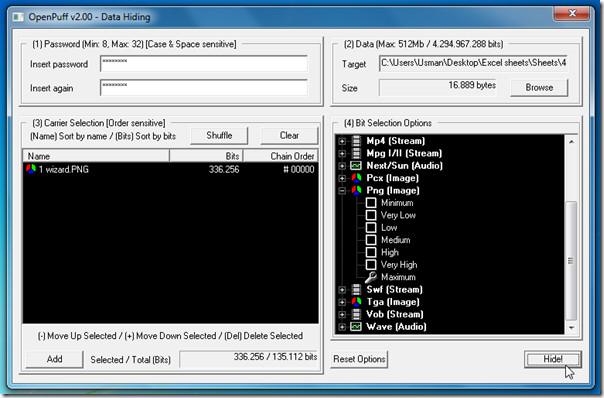Click the Target file path field
Viewport: 604px width, 398px height.
pos(473,64)
